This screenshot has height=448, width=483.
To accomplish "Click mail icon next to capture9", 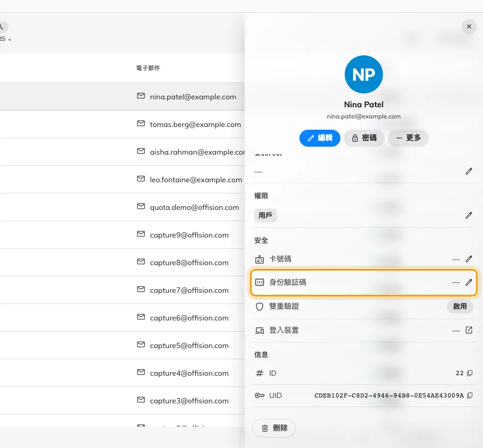I will pos(141,234).
